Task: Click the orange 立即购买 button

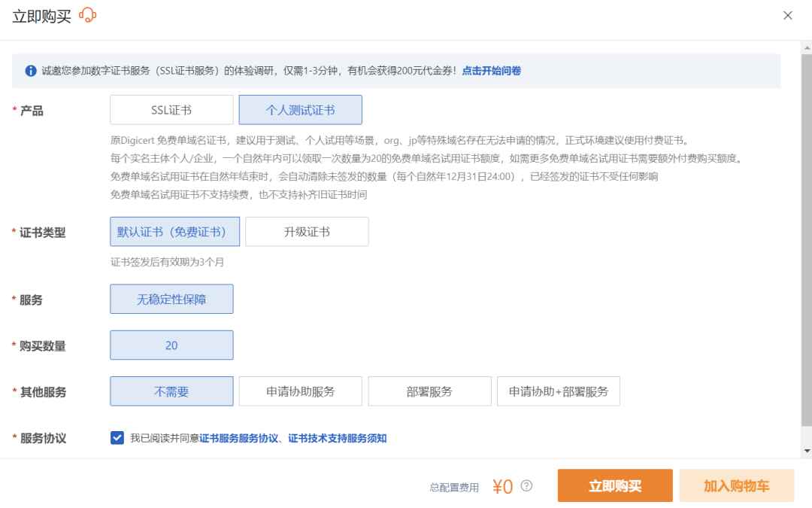Action: point(615,486)
